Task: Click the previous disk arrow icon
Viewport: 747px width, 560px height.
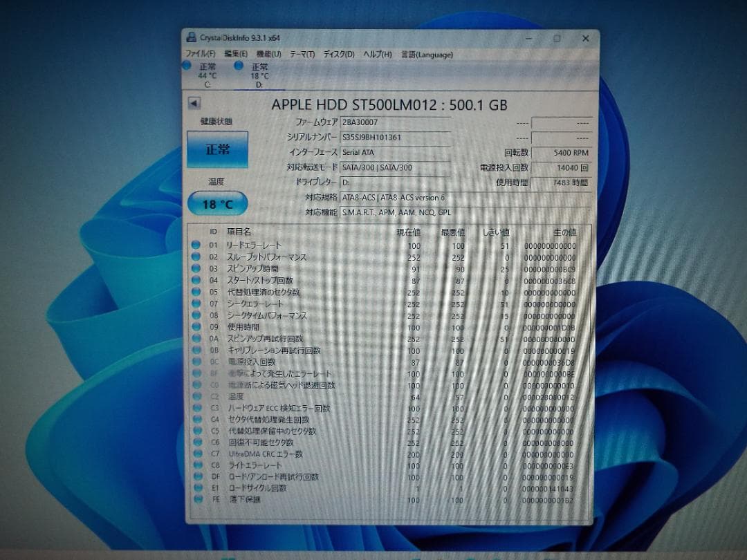Action: 194,104
